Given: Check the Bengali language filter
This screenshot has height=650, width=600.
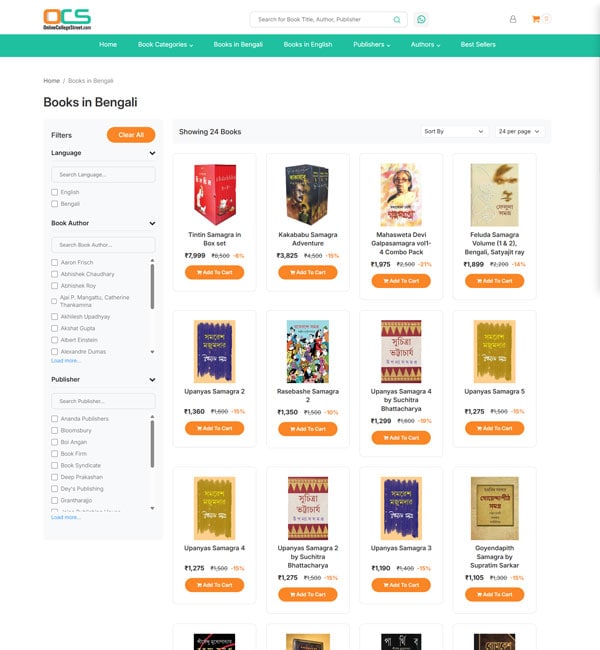Looking at the screenshot, I should coord(54,204).
